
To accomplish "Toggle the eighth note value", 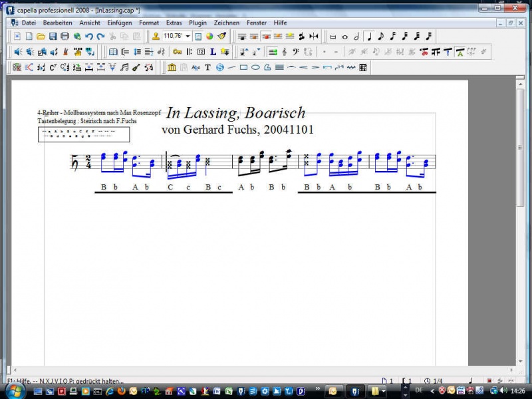I will pyautogui.click(x=381, y=36).
